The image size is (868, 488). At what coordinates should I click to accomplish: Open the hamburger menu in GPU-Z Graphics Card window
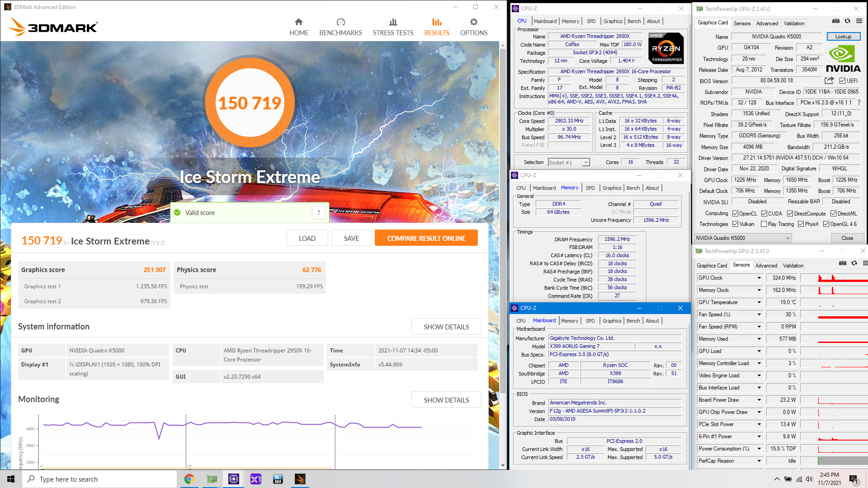859,21
